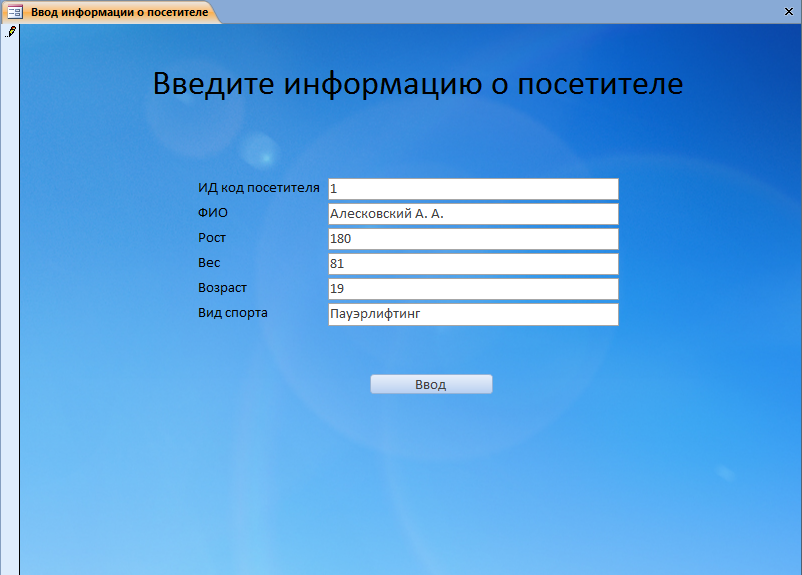Click the Вид спорта field with Пауэрлифтинг
This screenshot has height=575, width=802.
pyautogui.click(x=473, y=314)
